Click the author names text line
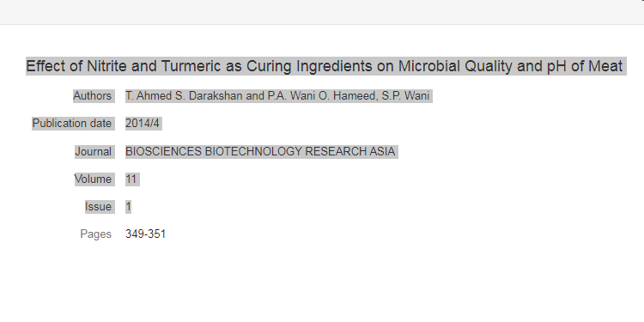The width and height of the screenshot is (644, 322). tap(277, 95)
